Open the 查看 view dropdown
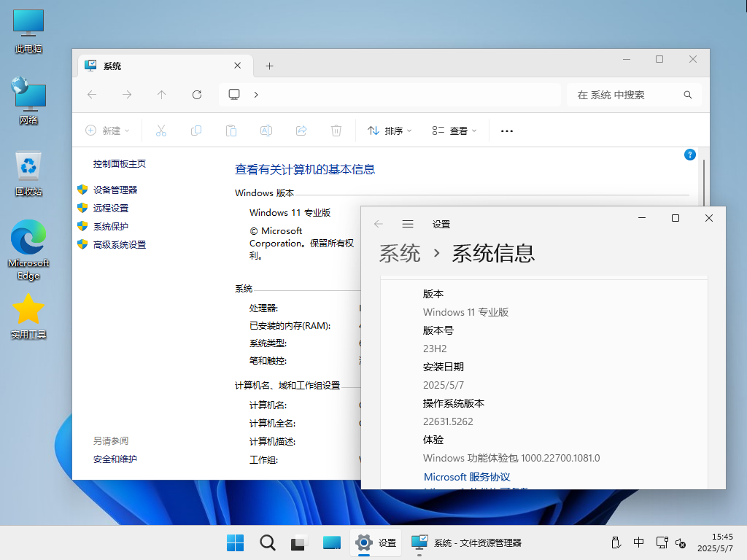 [454, 131]
